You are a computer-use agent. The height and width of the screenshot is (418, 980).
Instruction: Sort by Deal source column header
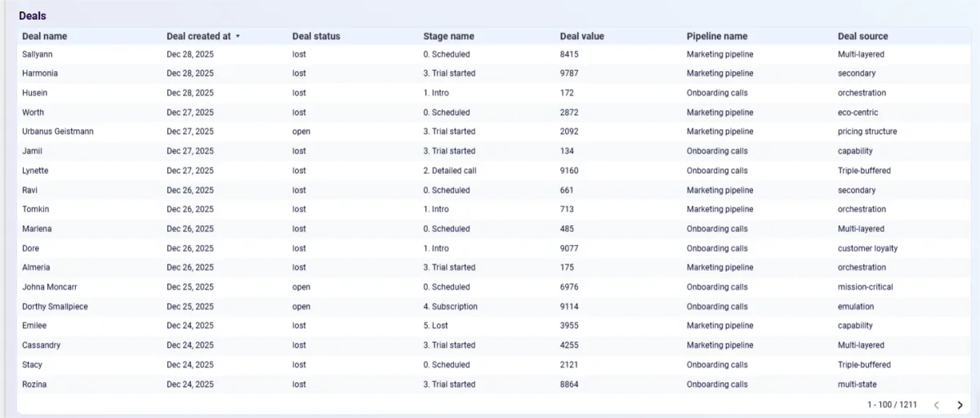click(x=862, y=36)
